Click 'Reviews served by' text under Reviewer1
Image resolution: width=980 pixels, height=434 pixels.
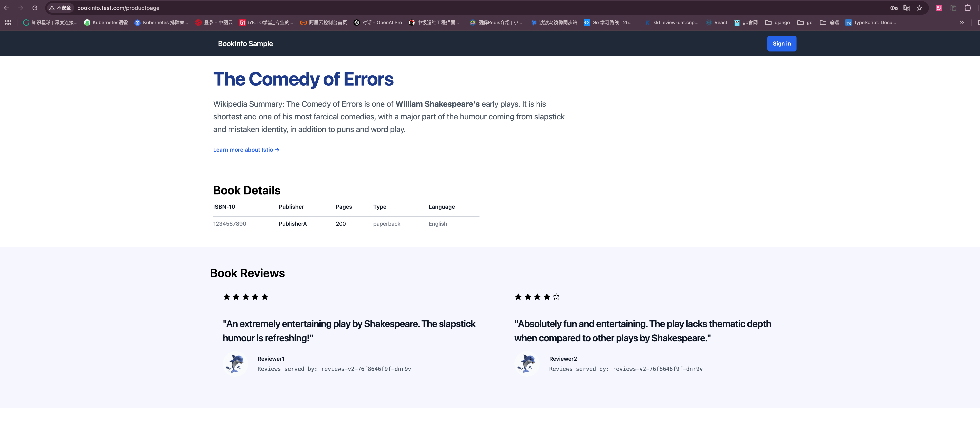coord(334,369)
